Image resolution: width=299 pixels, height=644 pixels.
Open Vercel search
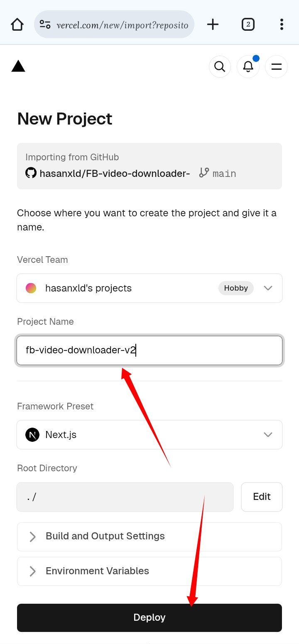(x=220, y=66)
